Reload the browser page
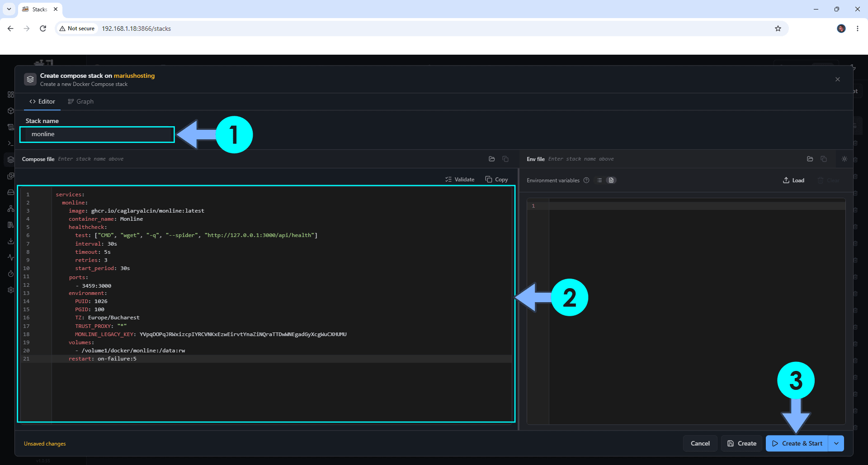 pos(43,28)
